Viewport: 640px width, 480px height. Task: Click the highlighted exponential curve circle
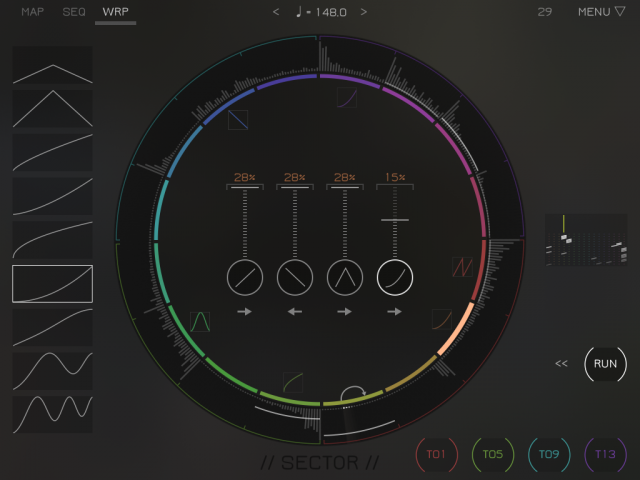[x=395, y=277]
